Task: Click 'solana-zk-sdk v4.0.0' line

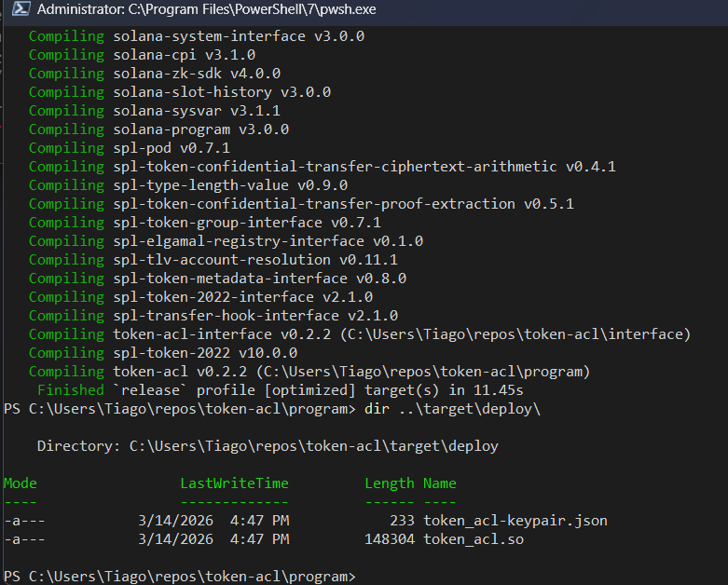Action: (x=155, y=74)
